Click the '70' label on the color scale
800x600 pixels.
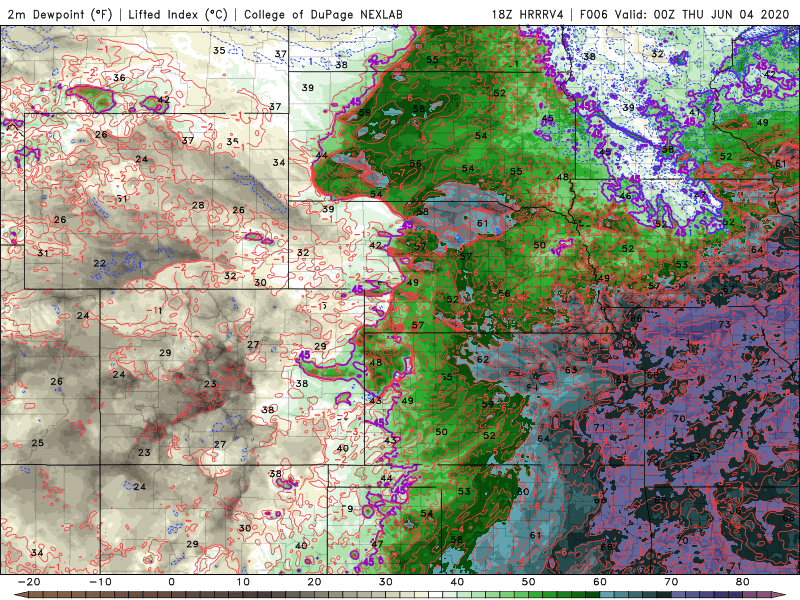[x=671, y=582]
